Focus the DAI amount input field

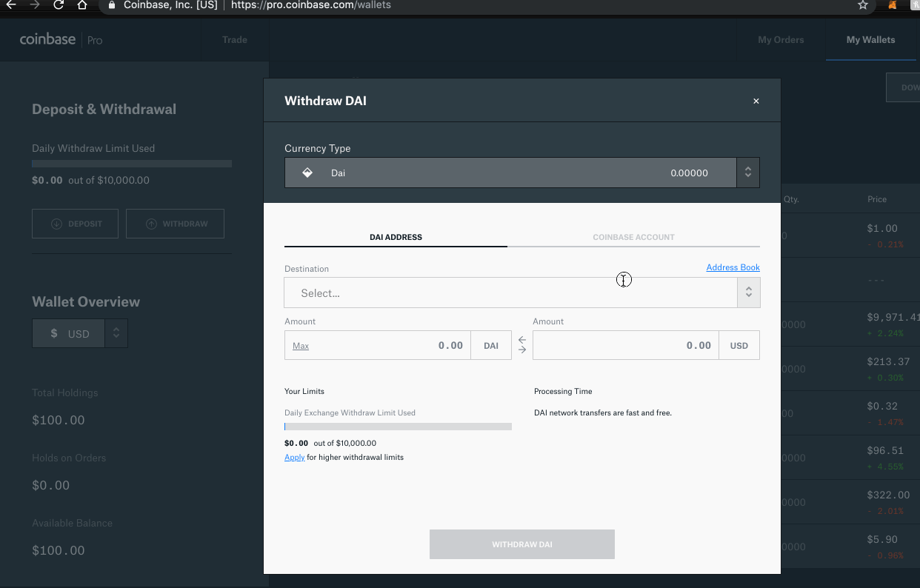tap(378, 345)
